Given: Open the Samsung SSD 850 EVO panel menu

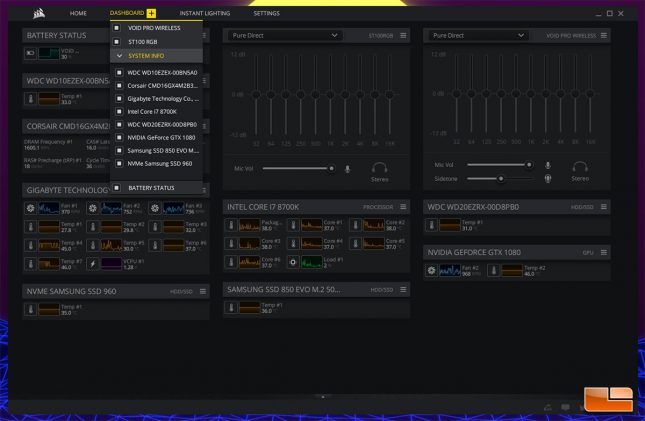Looking at the screenshot, I should (x=403, y=290).
